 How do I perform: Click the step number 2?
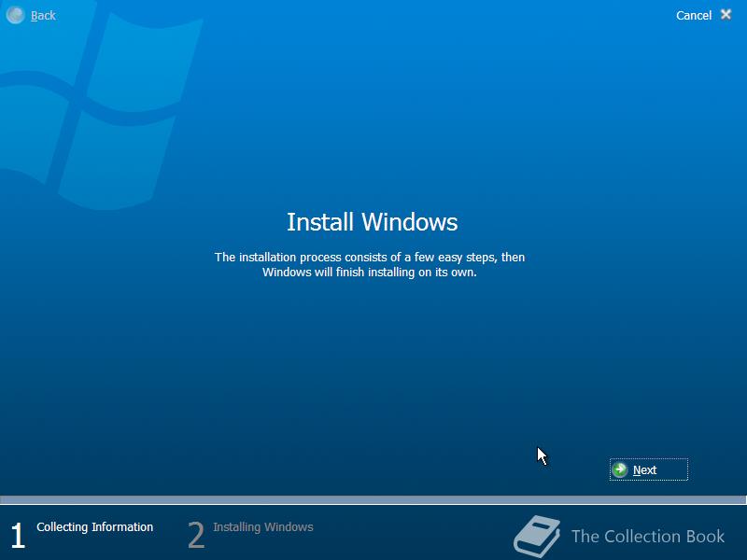pyautogui.click(x=196, y=535)
